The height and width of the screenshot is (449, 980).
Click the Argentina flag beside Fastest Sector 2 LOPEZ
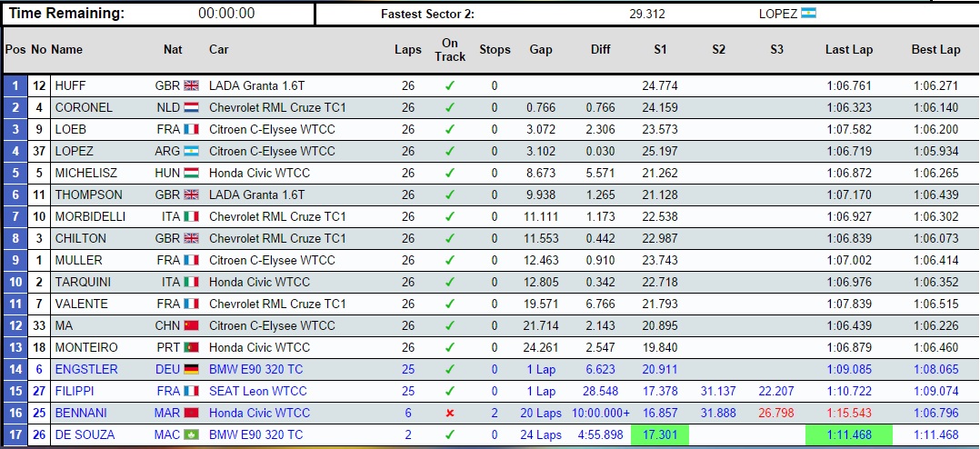coord(809,14)
